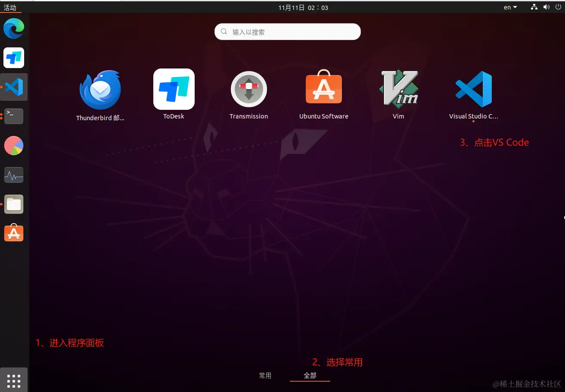Launch Thunderbird mail app icon
Image resolution: width=565 pixels, height=392 pixels.
[x=100, y=90]
